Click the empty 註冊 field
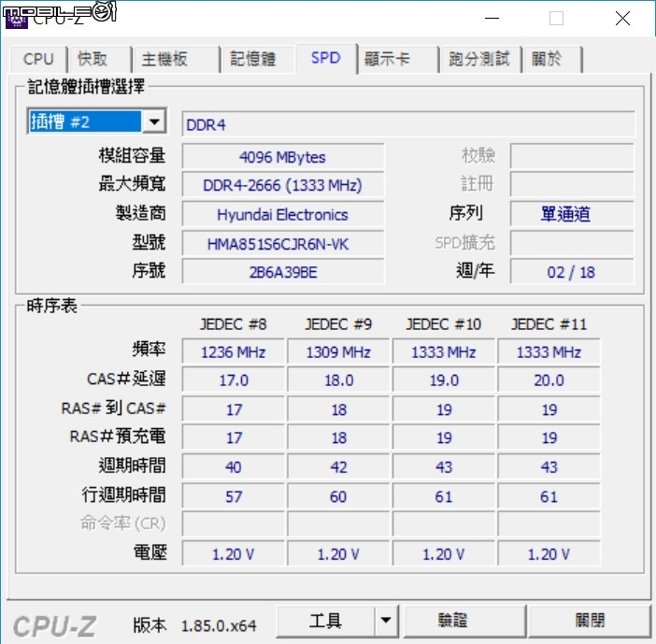 [572, 184]
